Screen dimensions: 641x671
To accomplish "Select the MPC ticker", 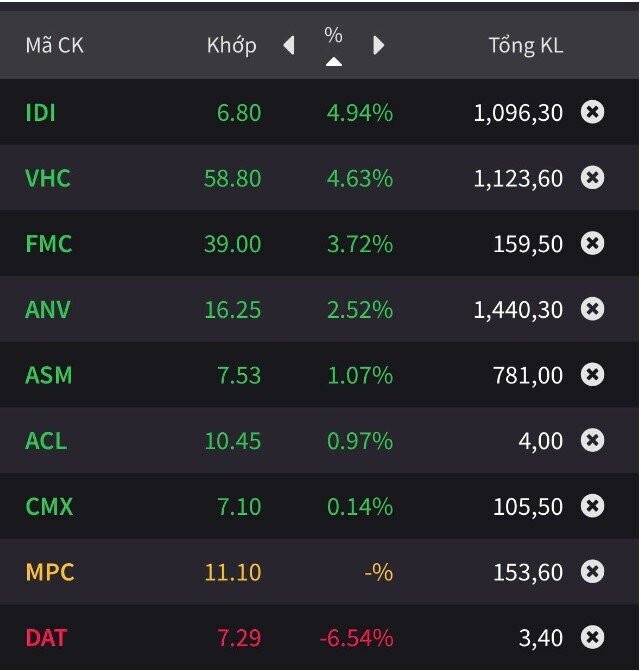I will pos(50,572).
